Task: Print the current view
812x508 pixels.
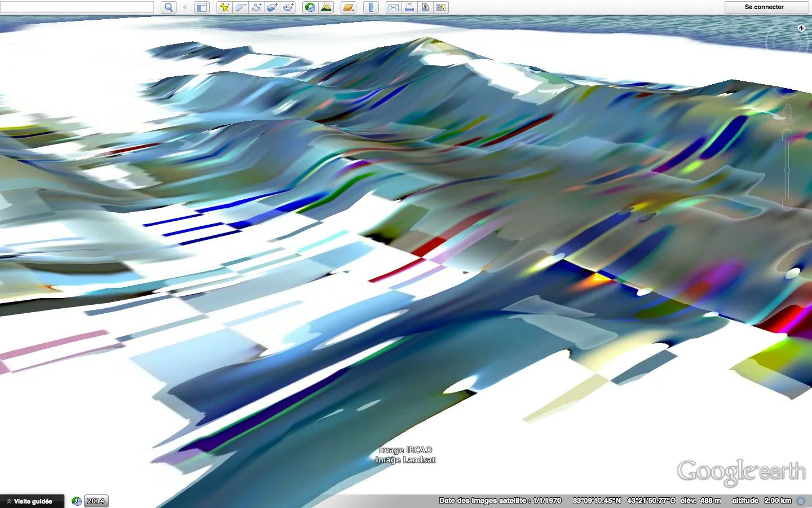Action: [x=409, y=7]
